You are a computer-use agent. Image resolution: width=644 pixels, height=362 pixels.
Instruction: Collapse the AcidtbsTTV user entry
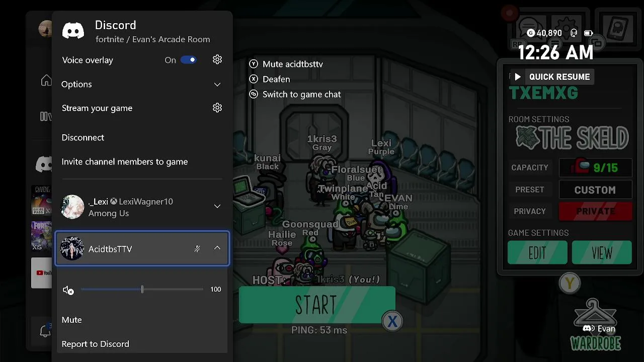point(217,248)
